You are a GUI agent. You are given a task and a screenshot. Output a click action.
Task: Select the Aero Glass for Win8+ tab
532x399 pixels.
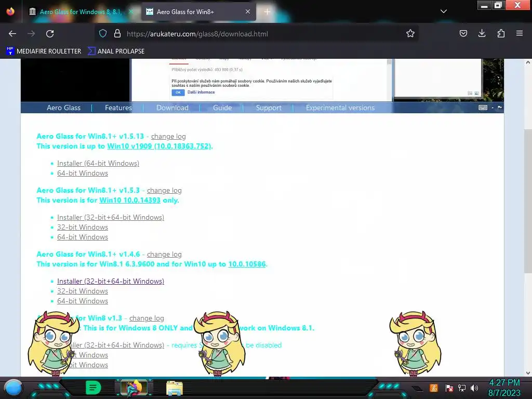tap(198, 11)
